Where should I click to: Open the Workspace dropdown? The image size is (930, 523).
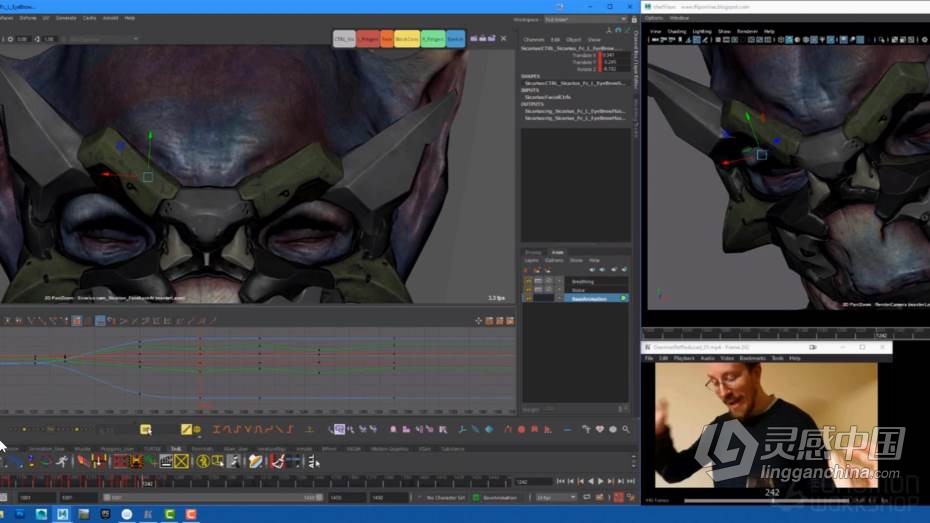pos(585,20)
